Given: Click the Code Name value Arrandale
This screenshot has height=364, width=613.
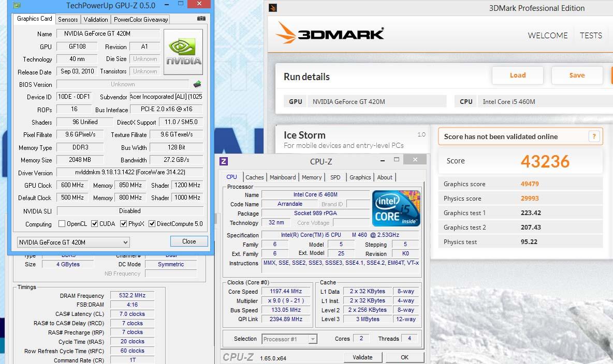Looking at the screenshot, I should 290,204.
